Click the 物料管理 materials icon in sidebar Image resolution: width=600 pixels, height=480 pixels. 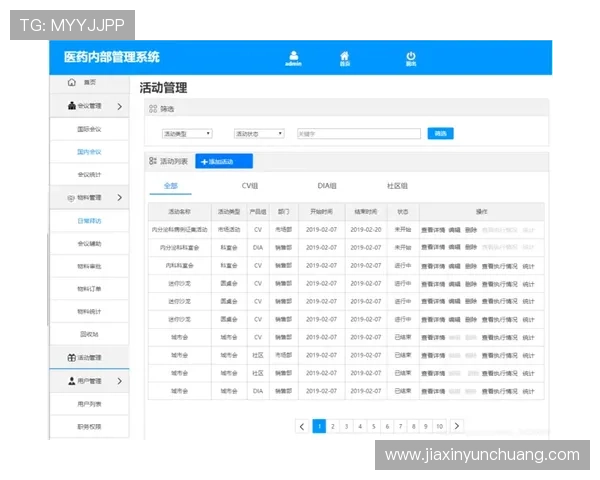71,198
